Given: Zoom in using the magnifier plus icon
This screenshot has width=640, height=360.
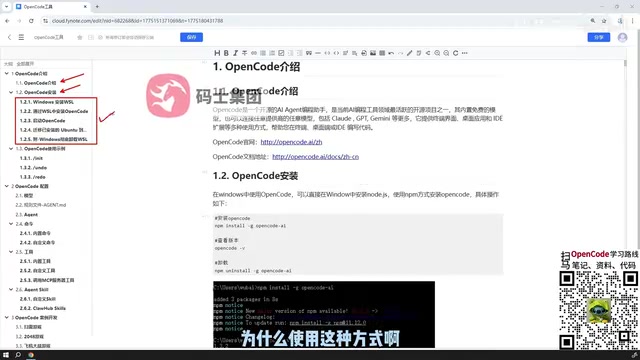Looking at the screenshot, I should [x=437, y=53].
